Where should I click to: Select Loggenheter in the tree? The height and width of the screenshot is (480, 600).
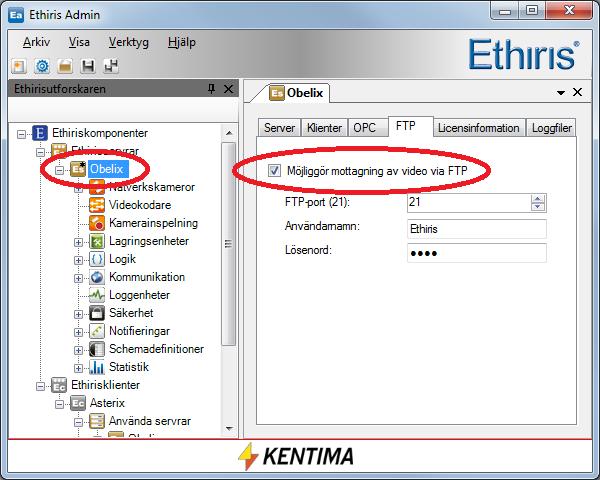(x=139, y=295)
